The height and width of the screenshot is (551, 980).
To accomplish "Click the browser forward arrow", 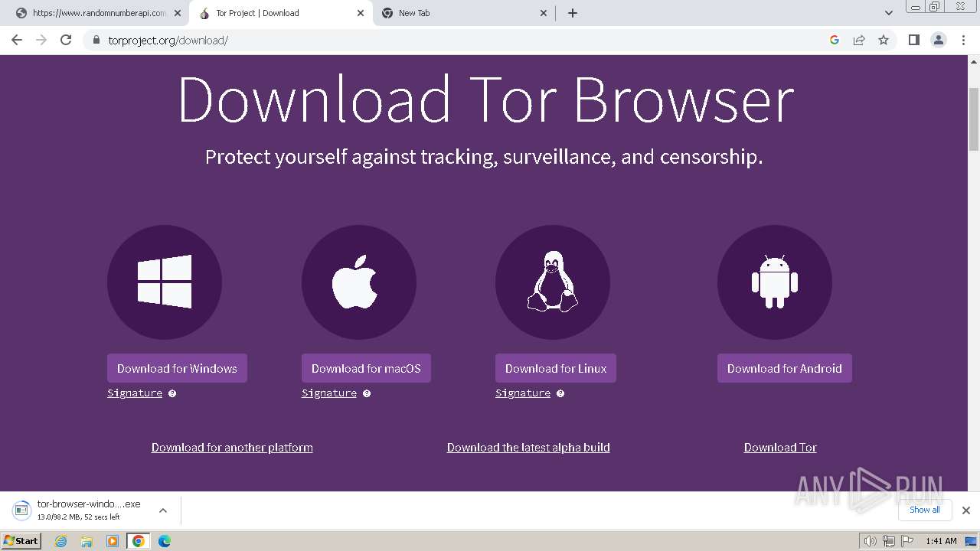I will tap(41, 40).
